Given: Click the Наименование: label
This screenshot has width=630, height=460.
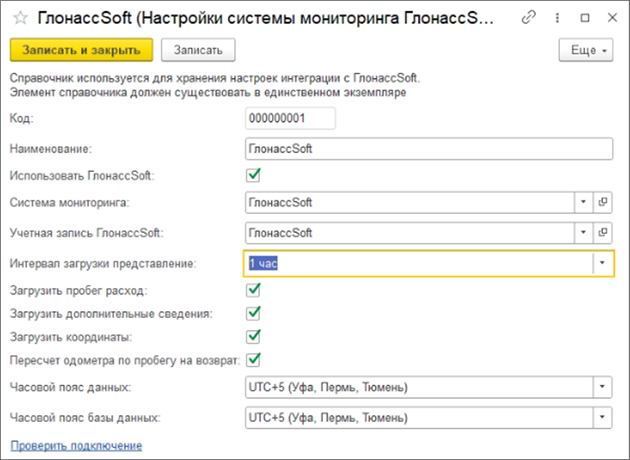Looking at the screenshot, I should pyautogui.click(x=51, y=149).
